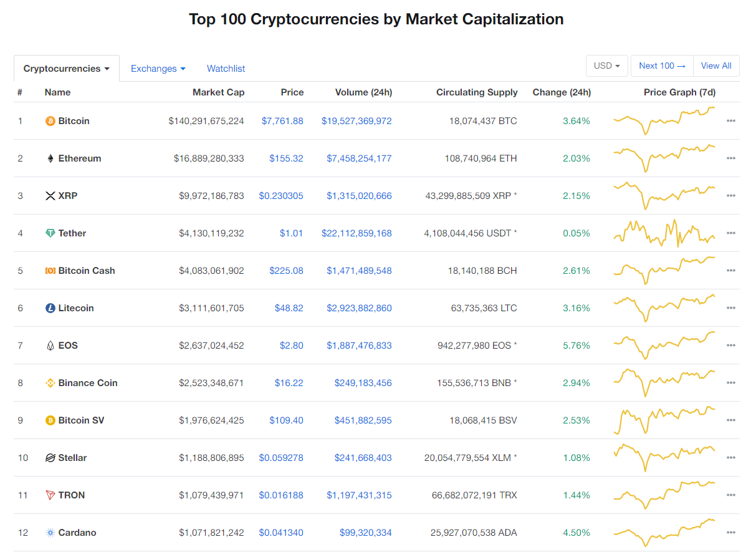Click Bitcoin Cash market cap $4,083,061,902

click(x=212, y=271)
